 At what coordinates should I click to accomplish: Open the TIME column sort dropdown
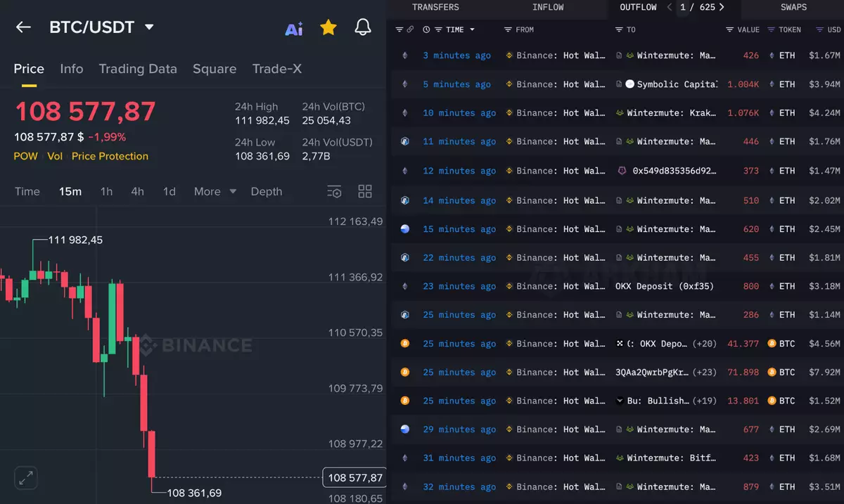(471, 30)
